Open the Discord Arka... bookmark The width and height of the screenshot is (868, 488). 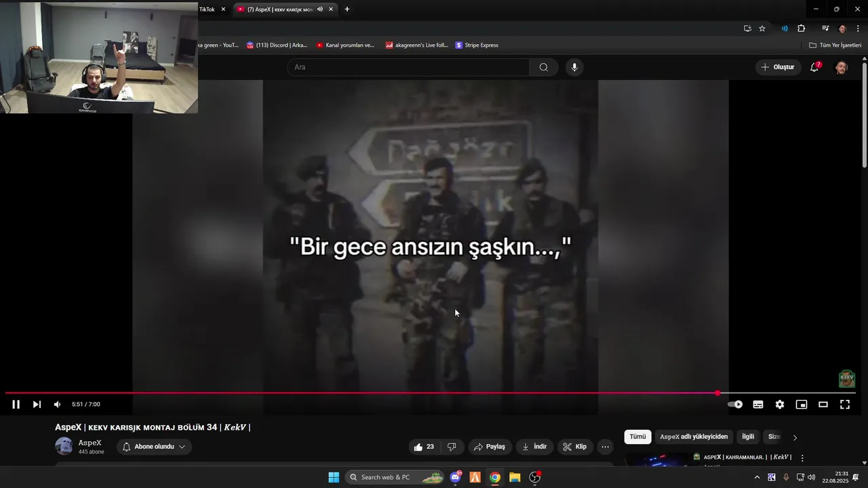click(277, 45)
